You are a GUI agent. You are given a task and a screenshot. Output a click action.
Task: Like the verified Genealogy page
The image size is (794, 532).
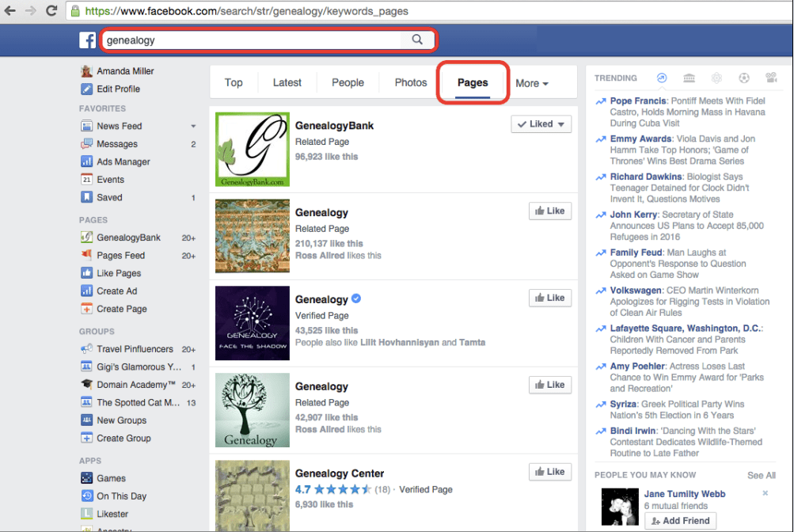click(x=550, y=298)
